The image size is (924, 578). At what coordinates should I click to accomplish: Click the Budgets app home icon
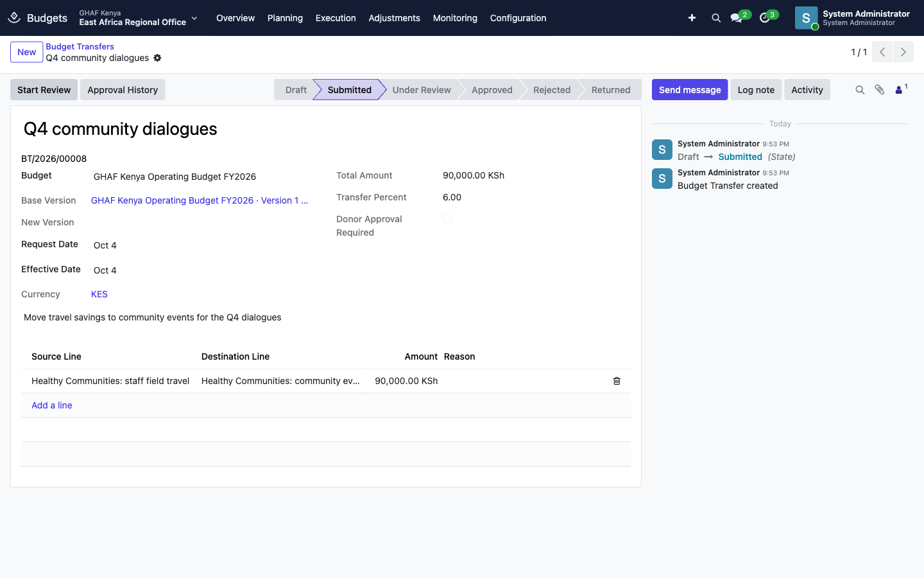point(14,18)
